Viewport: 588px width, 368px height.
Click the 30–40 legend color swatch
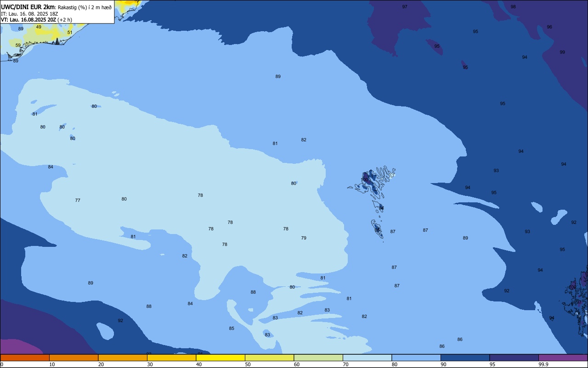click(171, 357)
